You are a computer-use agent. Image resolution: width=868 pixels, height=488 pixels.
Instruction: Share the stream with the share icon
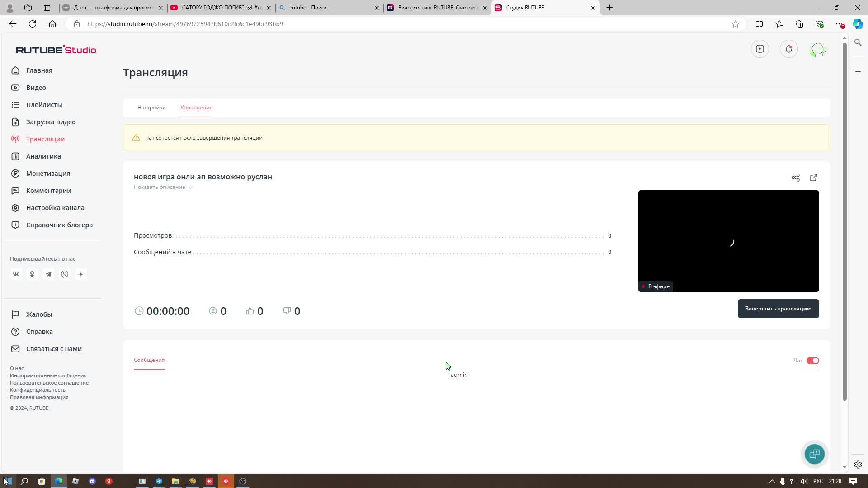(x=796, y=178)
